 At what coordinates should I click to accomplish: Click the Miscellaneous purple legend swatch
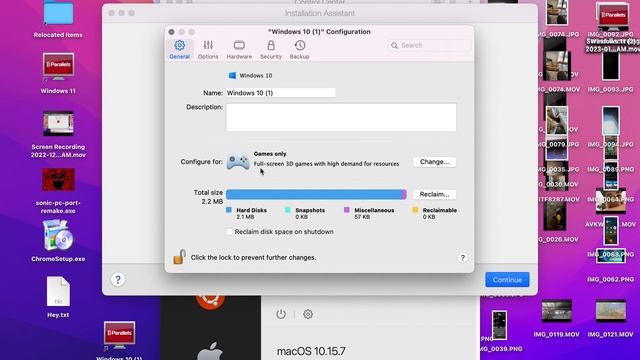tap(347, 210)
